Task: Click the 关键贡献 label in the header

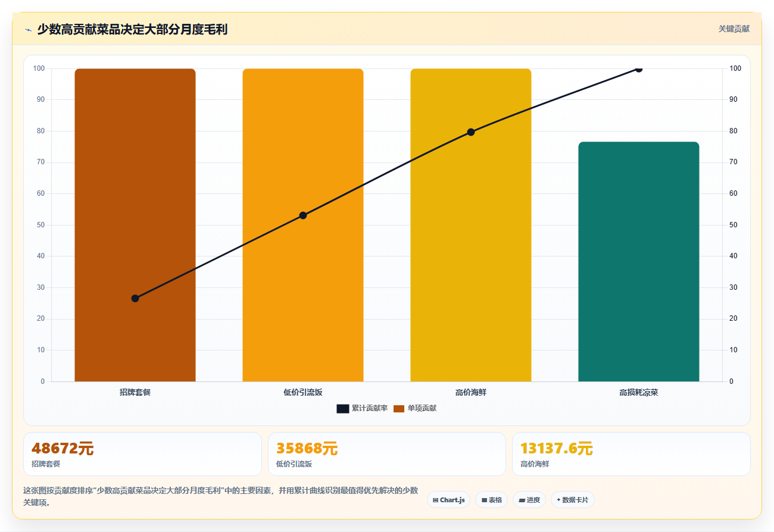Action: point(734,29)
